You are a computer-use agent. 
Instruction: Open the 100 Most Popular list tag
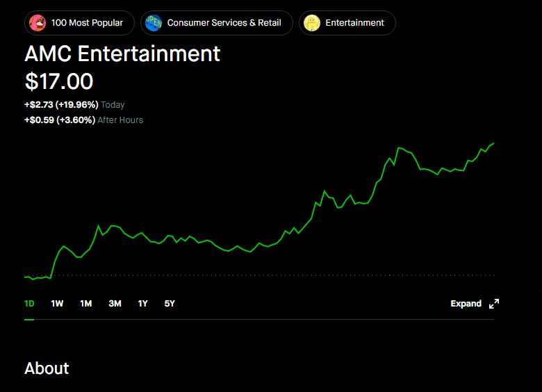click(x=79, y=23)
